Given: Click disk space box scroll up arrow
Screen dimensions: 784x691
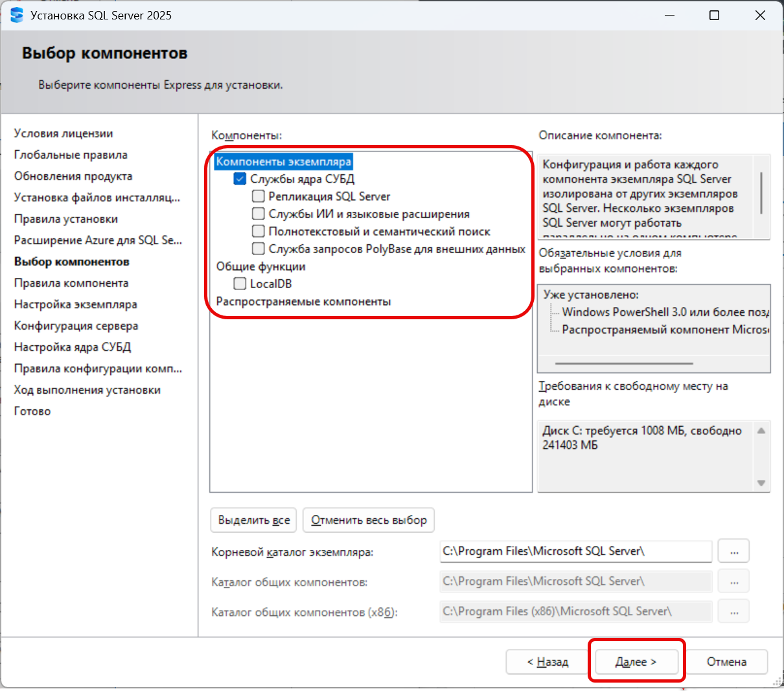Looking at the screenshot, I should pyautogui.click(x=761, y=431).
